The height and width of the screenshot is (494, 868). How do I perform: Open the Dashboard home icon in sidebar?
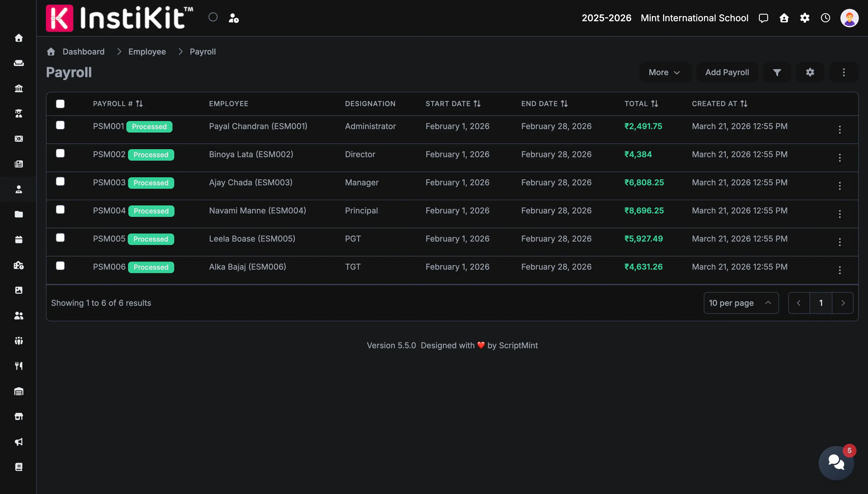(19, 38)
